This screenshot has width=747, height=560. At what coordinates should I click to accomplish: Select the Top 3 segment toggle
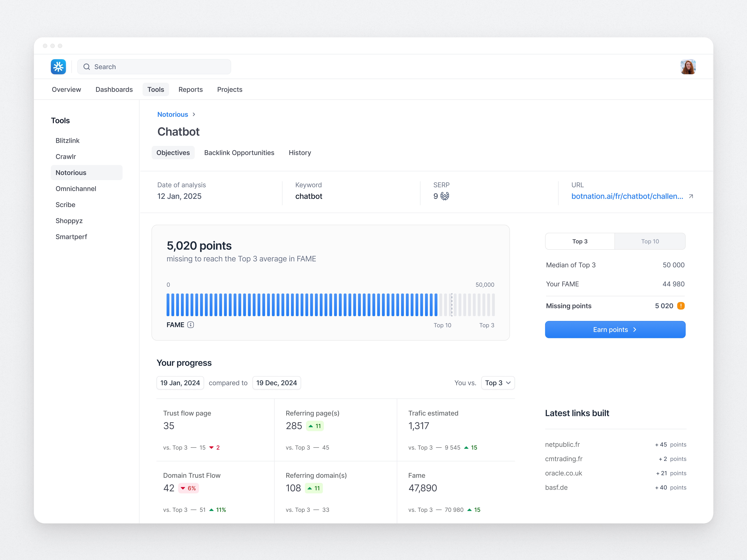580,241
